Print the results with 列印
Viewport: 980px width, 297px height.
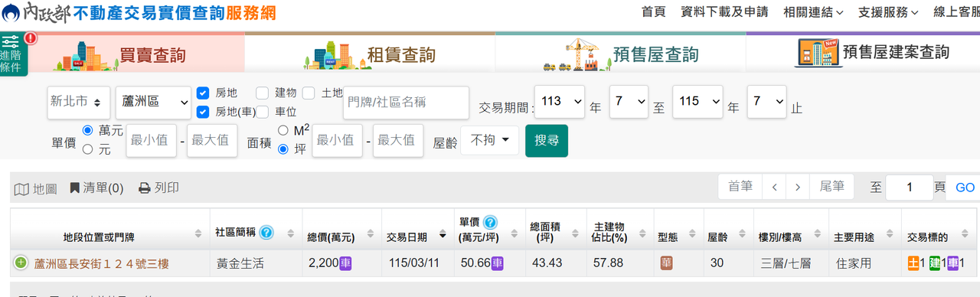point(158,188)
